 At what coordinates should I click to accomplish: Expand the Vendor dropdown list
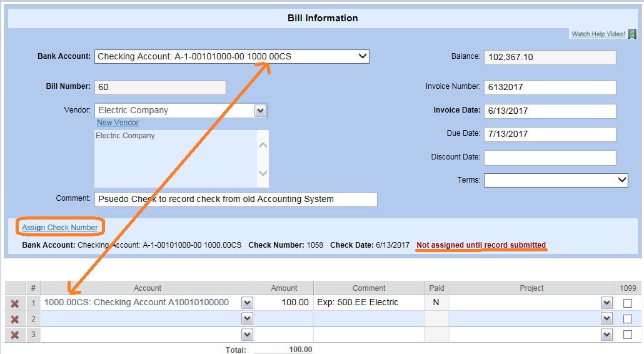click(261, 111)
